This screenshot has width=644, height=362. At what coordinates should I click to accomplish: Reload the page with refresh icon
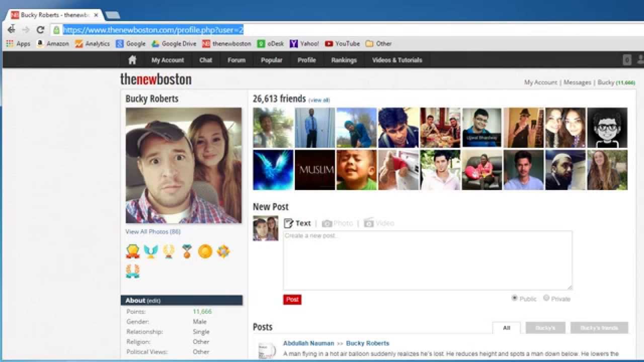coord(40,30)
